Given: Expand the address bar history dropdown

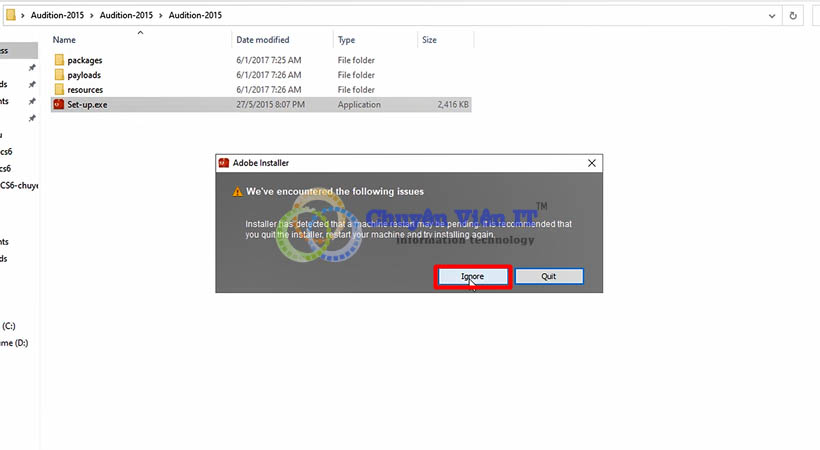Looking at the screenshot, I should [x=770, y=16].
